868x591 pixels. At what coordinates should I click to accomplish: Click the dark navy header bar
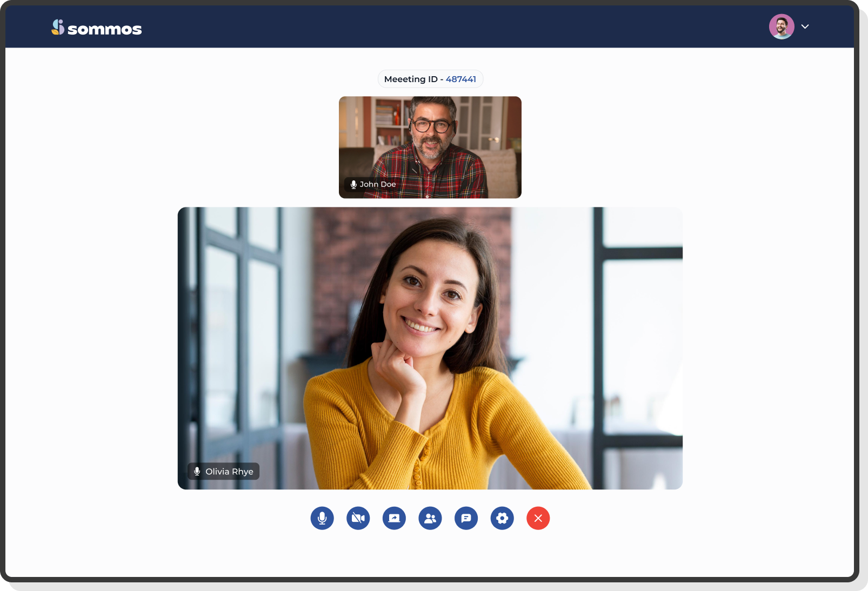(432, 26)
